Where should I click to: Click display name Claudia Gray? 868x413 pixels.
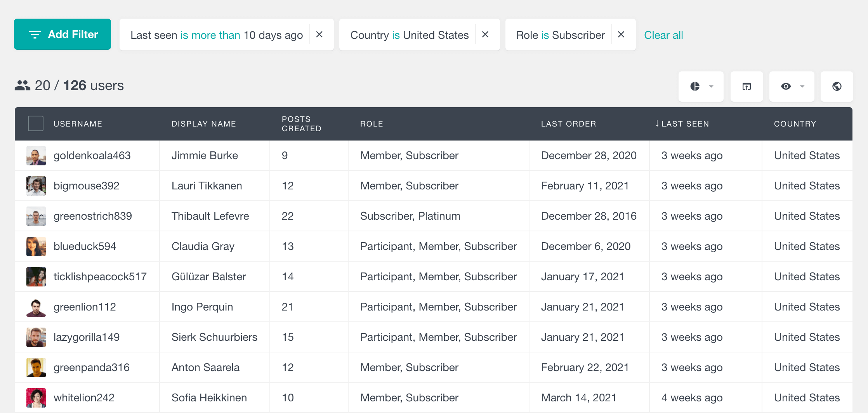203,246
